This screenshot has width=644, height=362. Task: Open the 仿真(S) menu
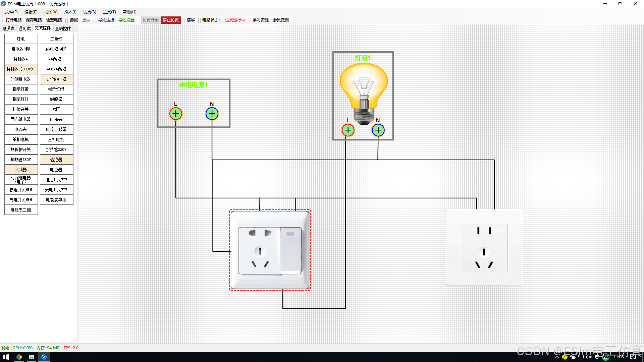[x=90, y=12]
